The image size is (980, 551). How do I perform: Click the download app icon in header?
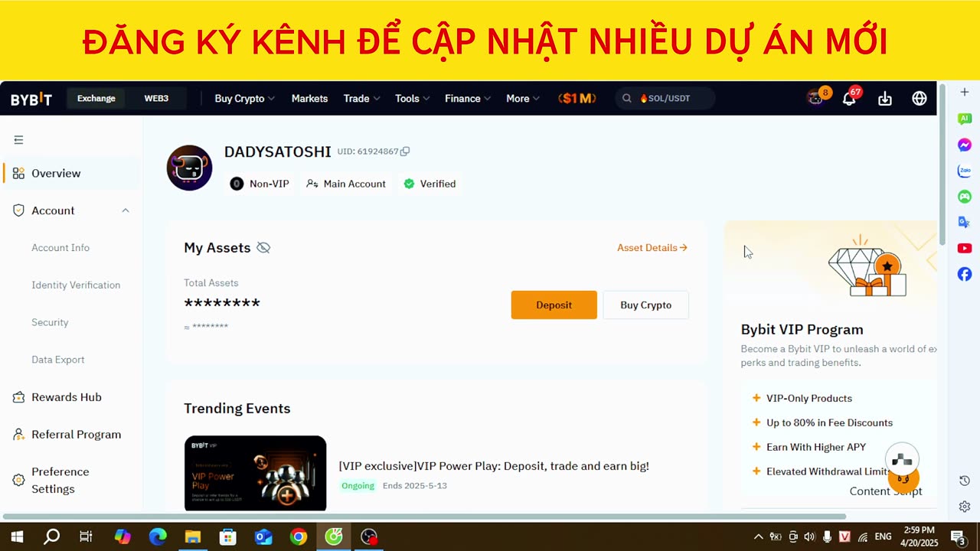point(885,99)
